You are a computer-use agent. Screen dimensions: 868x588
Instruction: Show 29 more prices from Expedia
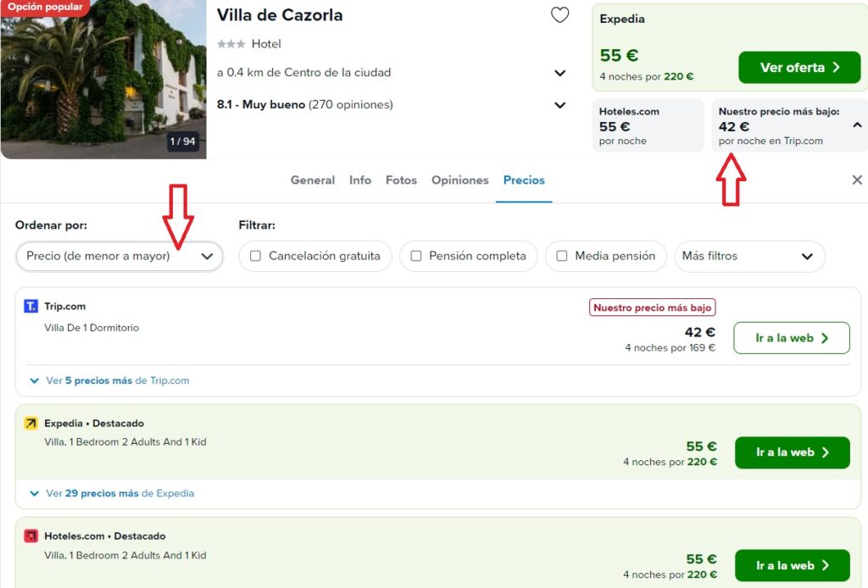click(112, 493)
